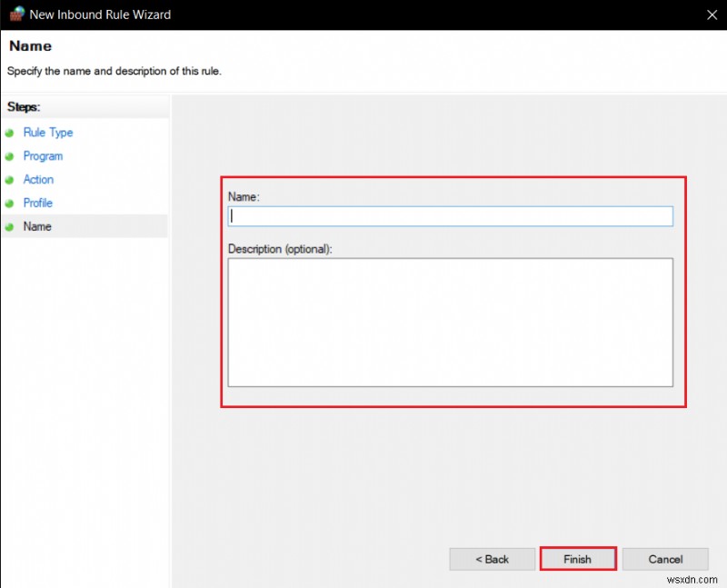Switch to the Profile step
This screenshot has width=727, height=588.
point(38,204)
